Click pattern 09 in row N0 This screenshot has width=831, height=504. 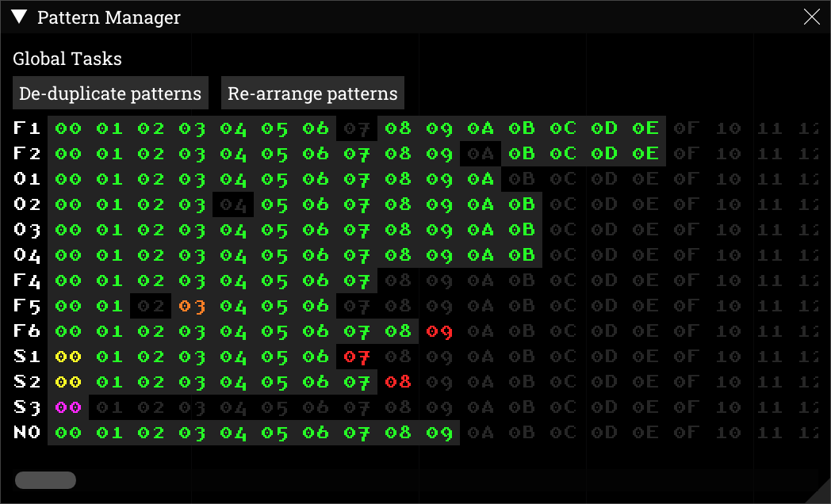(x=439, y=433)
